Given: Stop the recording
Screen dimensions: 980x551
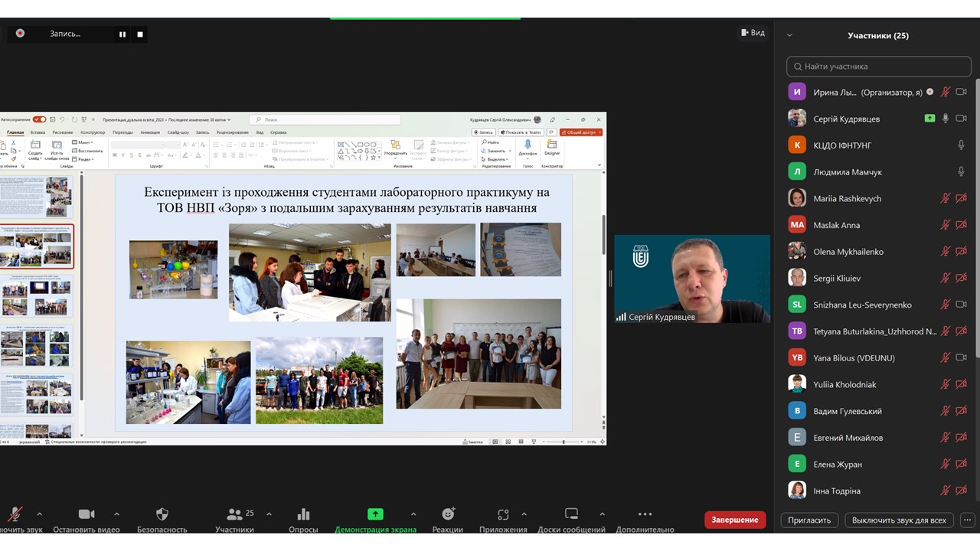Looking at the screenshot, I should click(x=140, y=34).
